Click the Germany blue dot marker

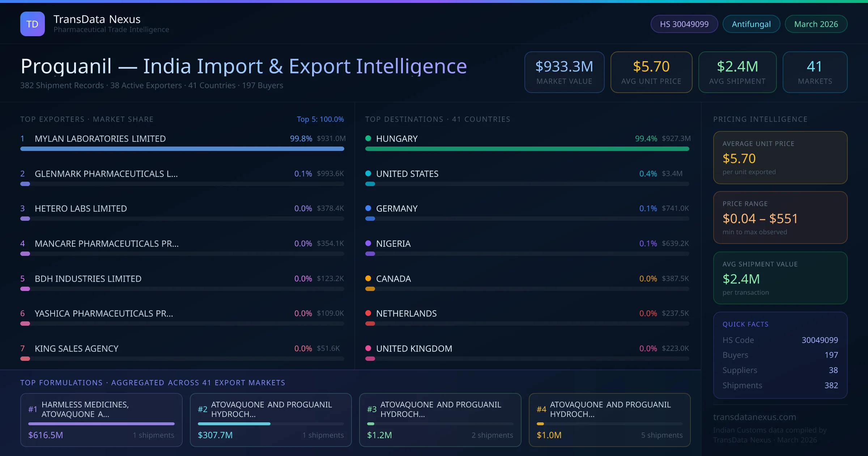click(x=368, y=208)
